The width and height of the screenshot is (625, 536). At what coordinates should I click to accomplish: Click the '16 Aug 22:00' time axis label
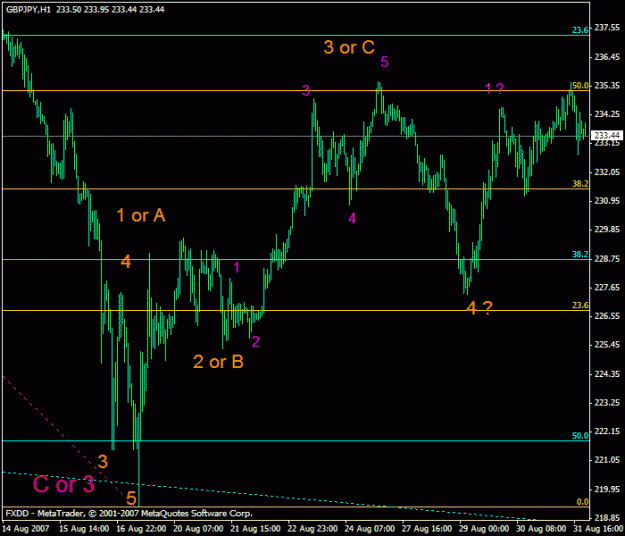[141, 529]
